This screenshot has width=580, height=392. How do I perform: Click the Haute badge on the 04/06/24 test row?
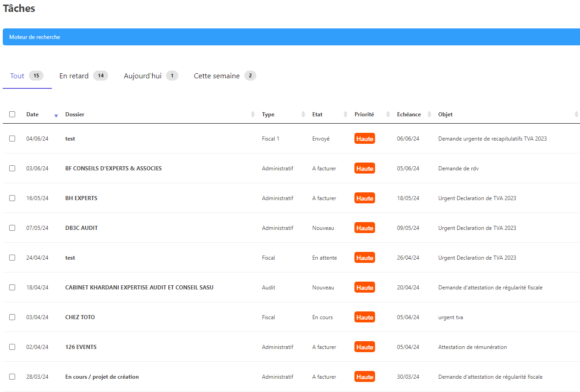(x=365, y=139)
